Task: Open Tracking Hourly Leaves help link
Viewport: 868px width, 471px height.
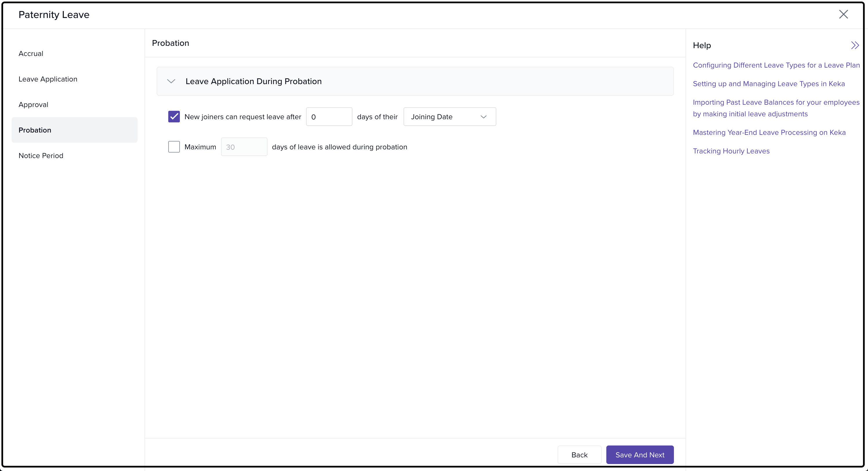Action: [731, 151]
